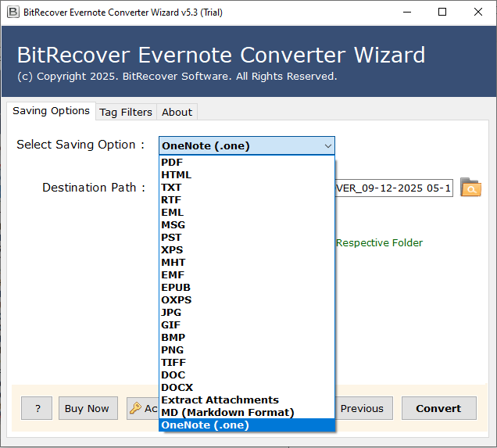Choose PST from the format list
The height and width of the screenshot is (448, 497).
(x=247, y=238)
